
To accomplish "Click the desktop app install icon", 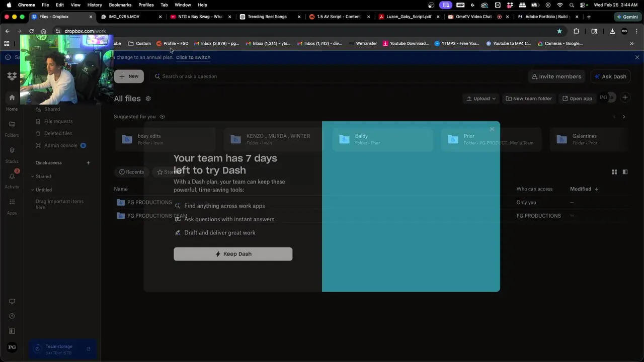I will 12,302.
